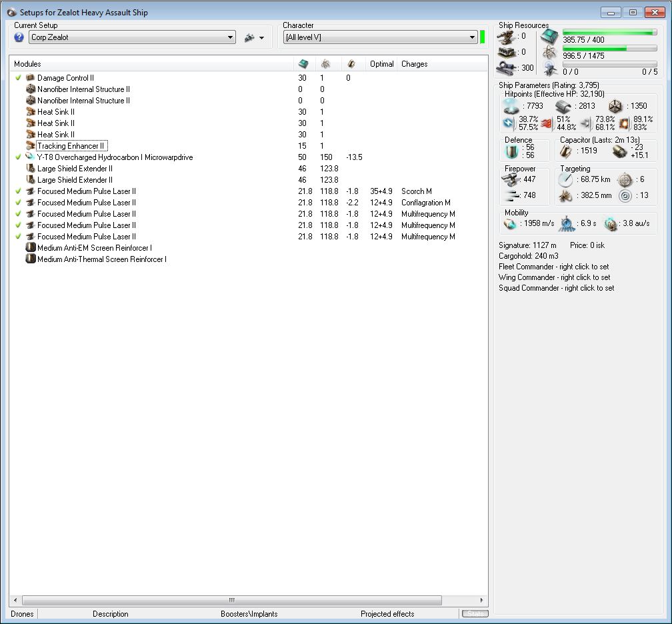Click the Damage Control II module icon
This screenshot has width=672, height=624.
[31, 77]
